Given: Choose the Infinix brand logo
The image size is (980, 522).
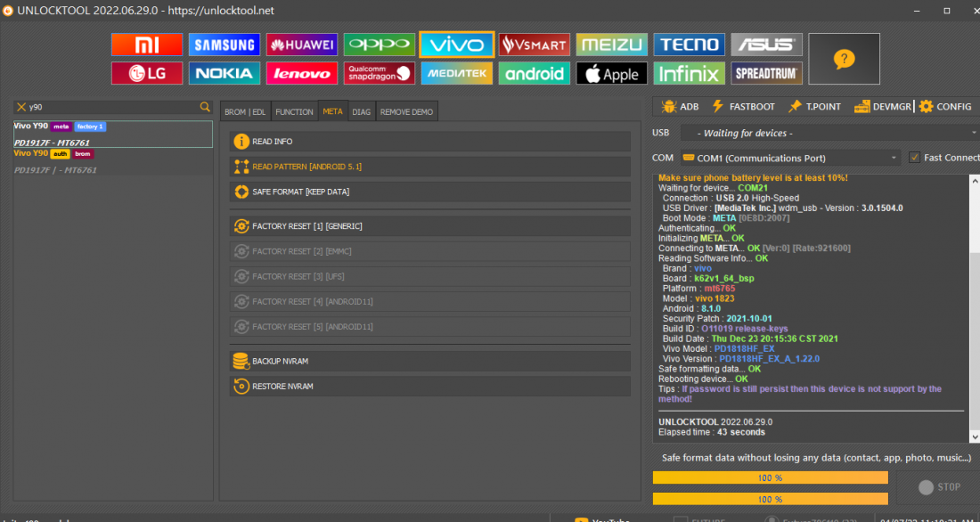Looking at the screenshot, I should pyautogui.click(x=690, y=73).
